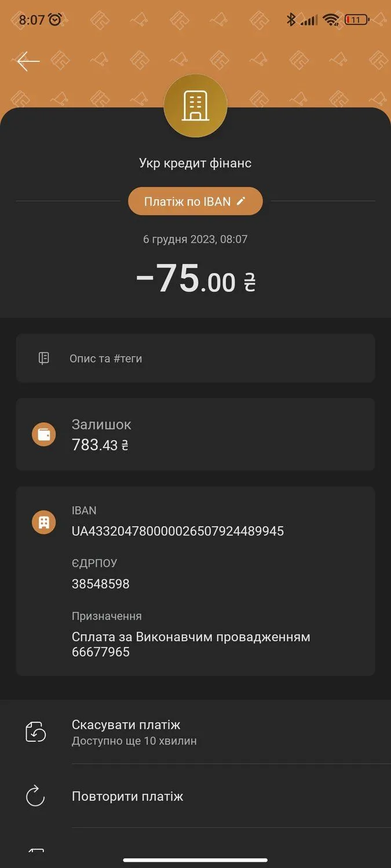Tap Повторити платіж to repeat payment
391x868 pixels.
(129, 796)
